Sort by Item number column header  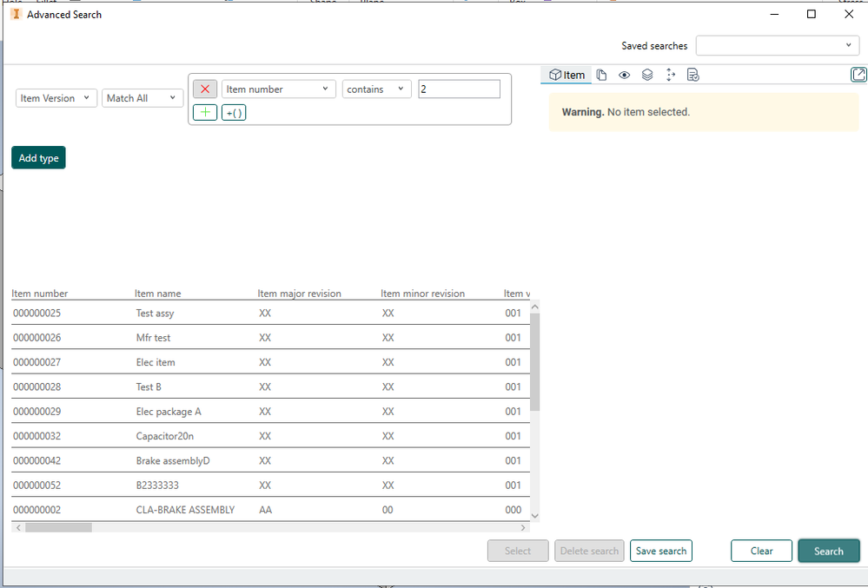(40, 294)
